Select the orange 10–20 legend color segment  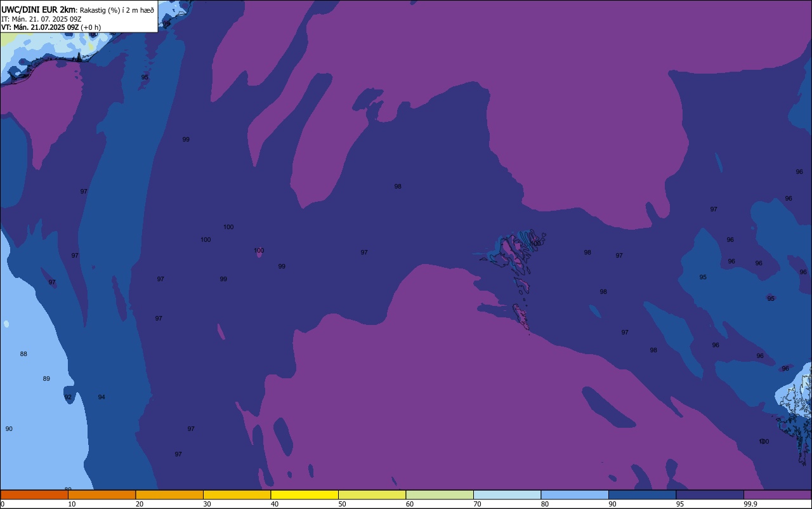[x=101, y=494]
